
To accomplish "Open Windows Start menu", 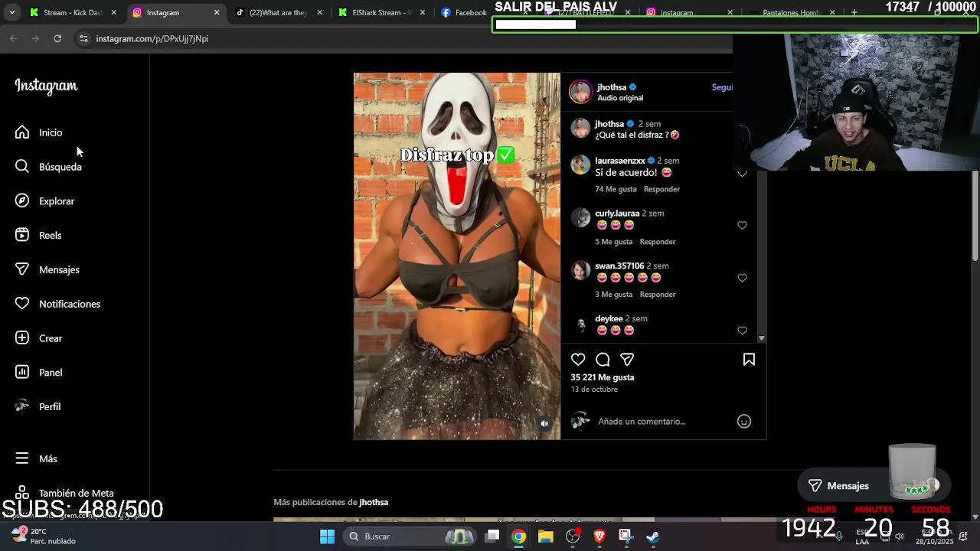I will (x=327, y=536).
